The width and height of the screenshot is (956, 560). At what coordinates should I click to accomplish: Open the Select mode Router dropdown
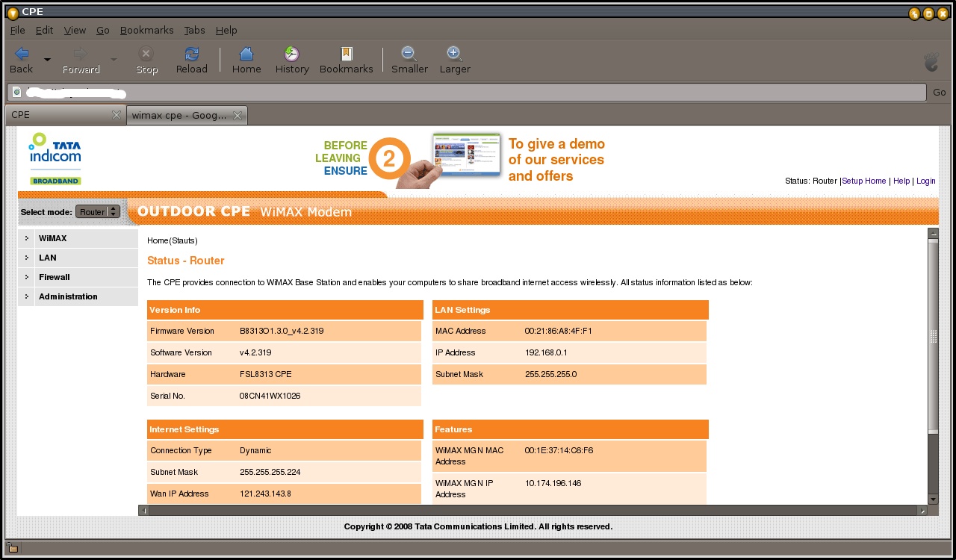coord(98,211)
